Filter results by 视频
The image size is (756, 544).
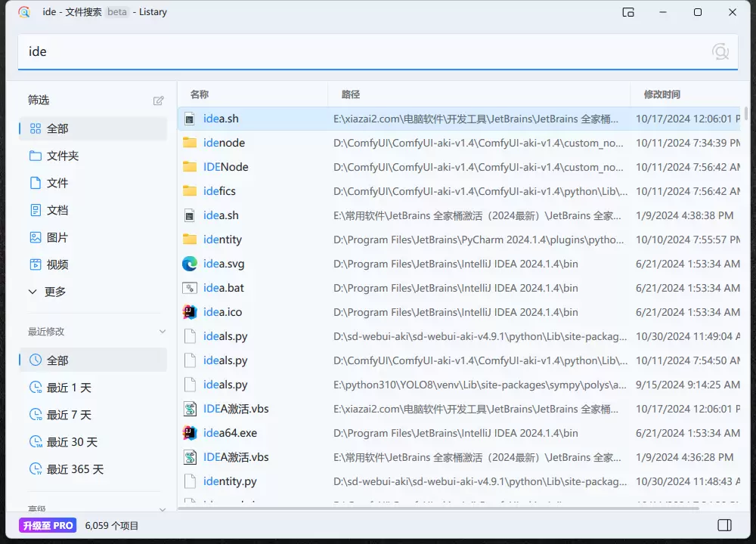(x=93, y=264)
